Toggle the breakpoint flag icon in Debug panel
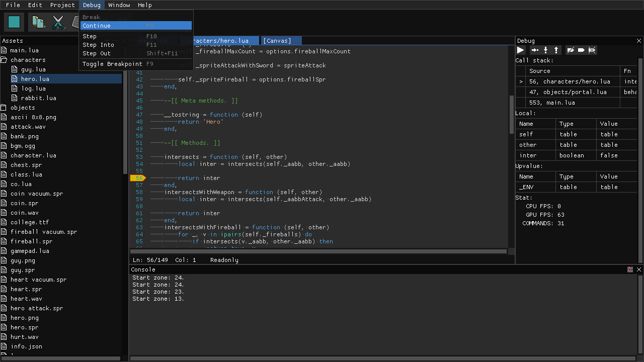Viewport: 644px width, 362px height. (x=581, y=50)
